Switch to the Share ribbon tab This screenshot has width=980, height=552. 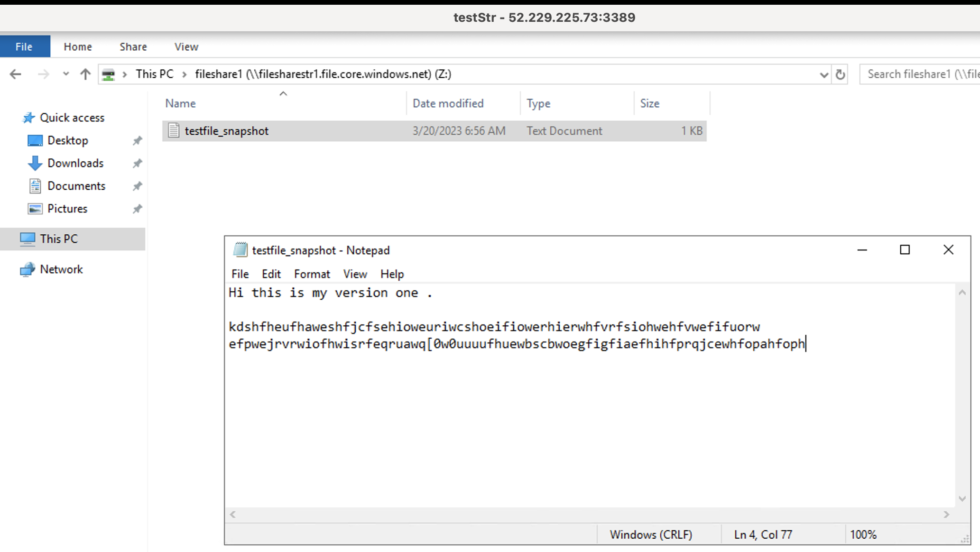coord(133,46)
